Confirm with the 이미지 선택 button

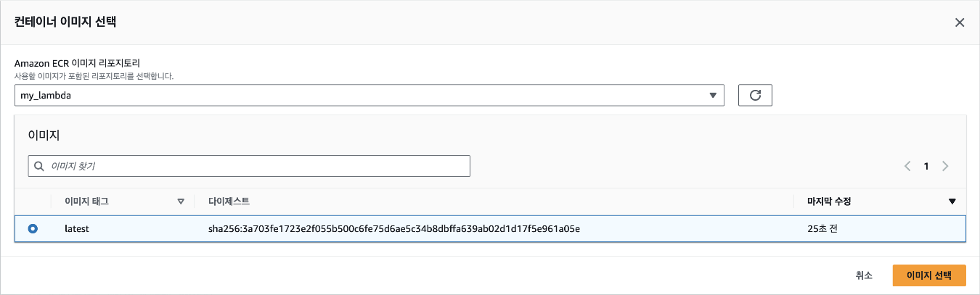[x=929, y=275]
